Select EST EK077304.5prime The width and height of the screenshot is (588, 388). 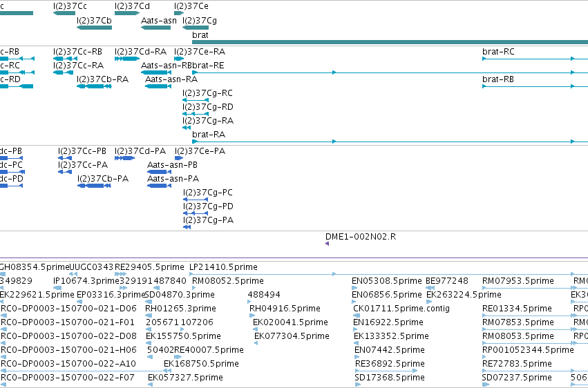[x=292, y=336]
